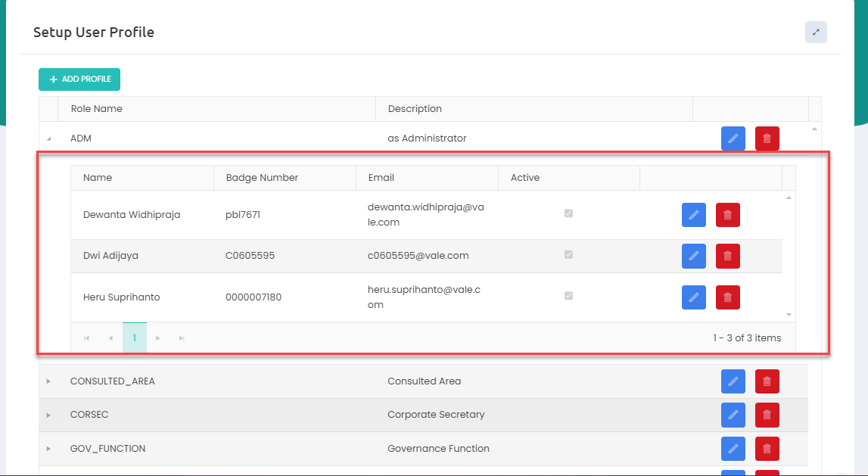Viewport: 868px width, 476px height.
Task: Expand the CONSULTED_AREA role row
Action: coord(48,381)
